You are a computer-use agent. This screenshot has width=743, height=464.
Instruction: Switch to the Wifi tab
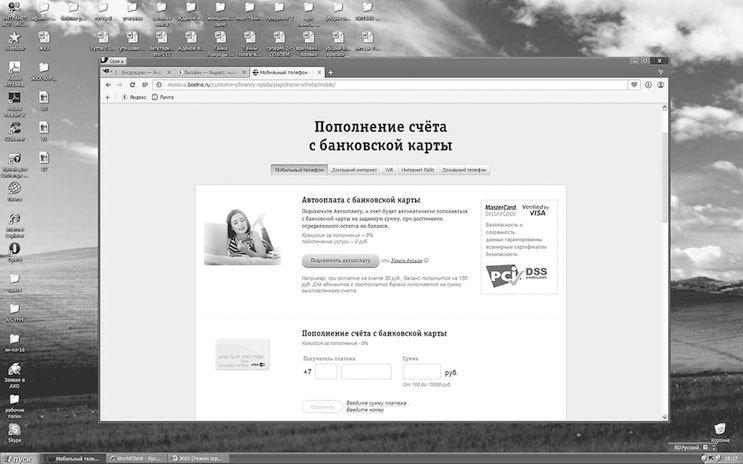tap(389, 170)
